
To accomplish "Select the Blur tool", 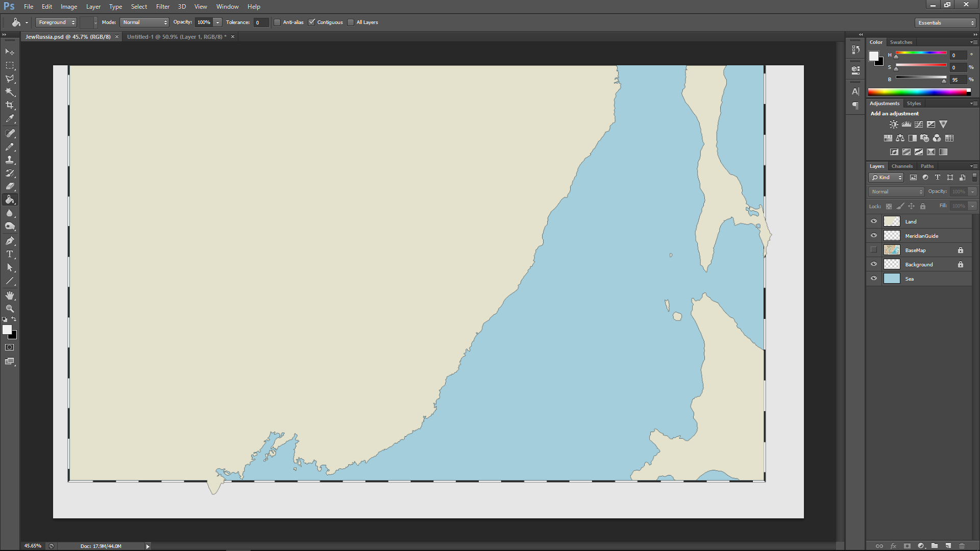I will 10,213.
